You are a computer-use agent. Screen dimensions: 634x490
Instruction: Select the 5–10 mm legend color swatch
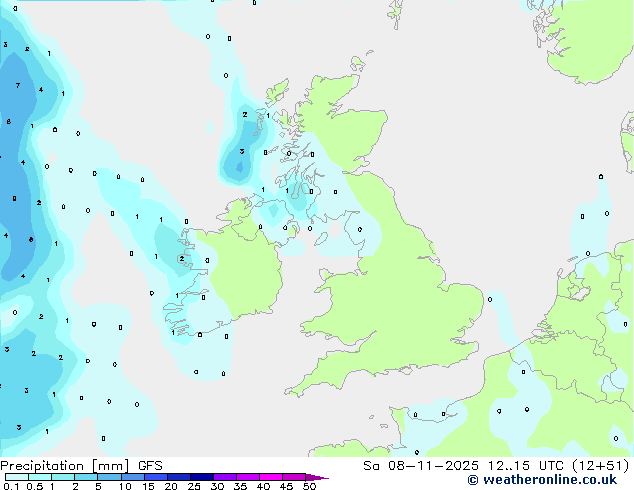point(109,477)
